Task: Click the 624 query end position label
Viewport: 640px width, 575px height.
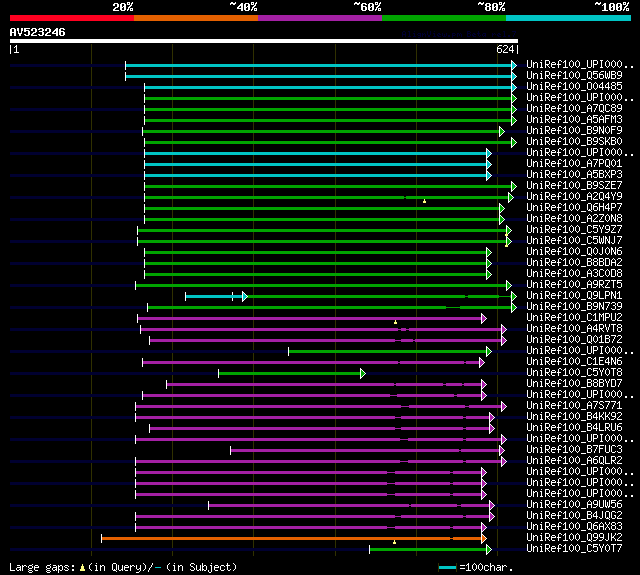Action: pyautogui.click(x=505, y=49)
